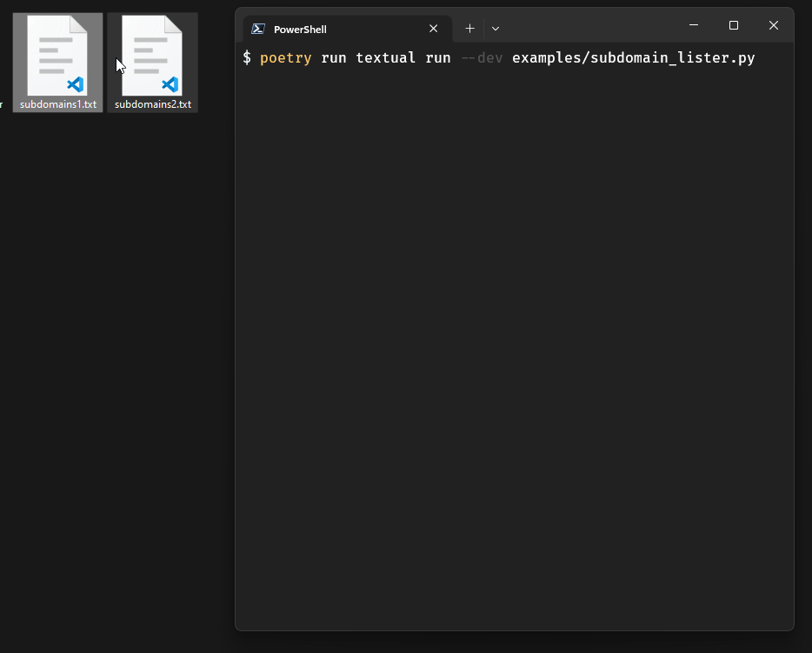Click the $ prompt symbol in the terminal

click(x=246, y=57)
